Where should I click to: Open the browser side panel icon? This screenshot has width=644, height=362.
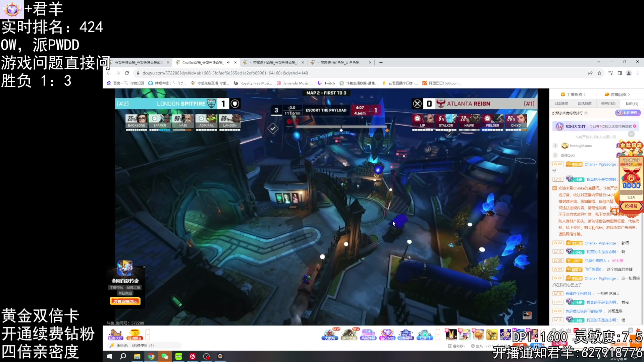point(620,73)
